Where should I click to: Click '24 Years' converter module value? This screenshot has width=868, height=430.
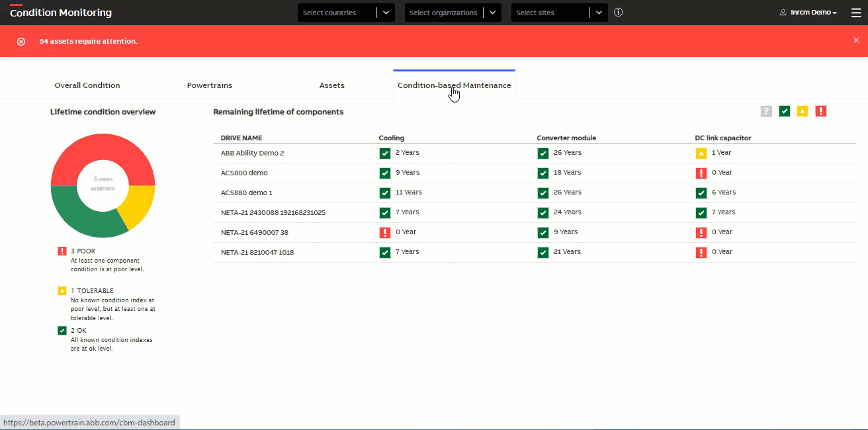coord(567,212)
